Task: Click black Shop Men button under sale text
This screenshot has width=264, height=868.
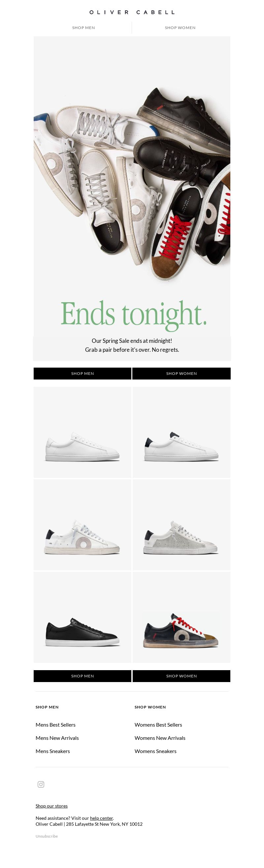Action: point(82,373)
